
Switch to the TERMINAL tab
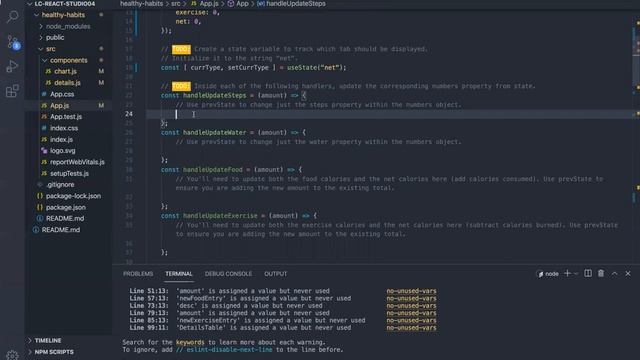click(x=179, y=274)
